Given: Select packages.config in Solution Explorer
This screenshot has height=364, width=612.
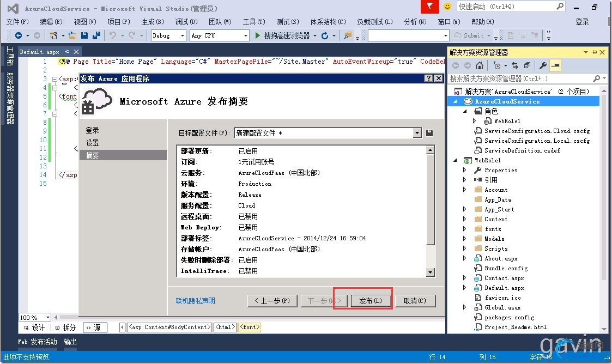Looking at the screenshot, I should pyautogui.click(x=509, y=317).
